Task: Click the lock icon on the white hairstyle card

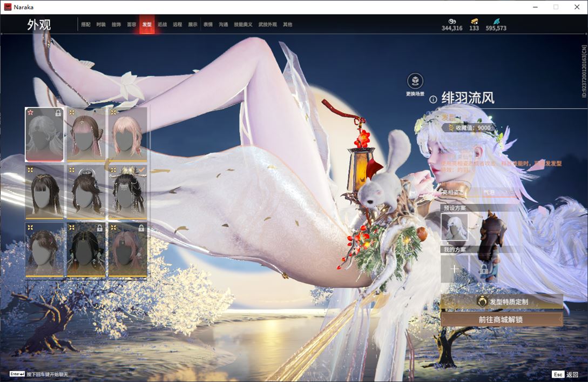Action: click(58, 112)
